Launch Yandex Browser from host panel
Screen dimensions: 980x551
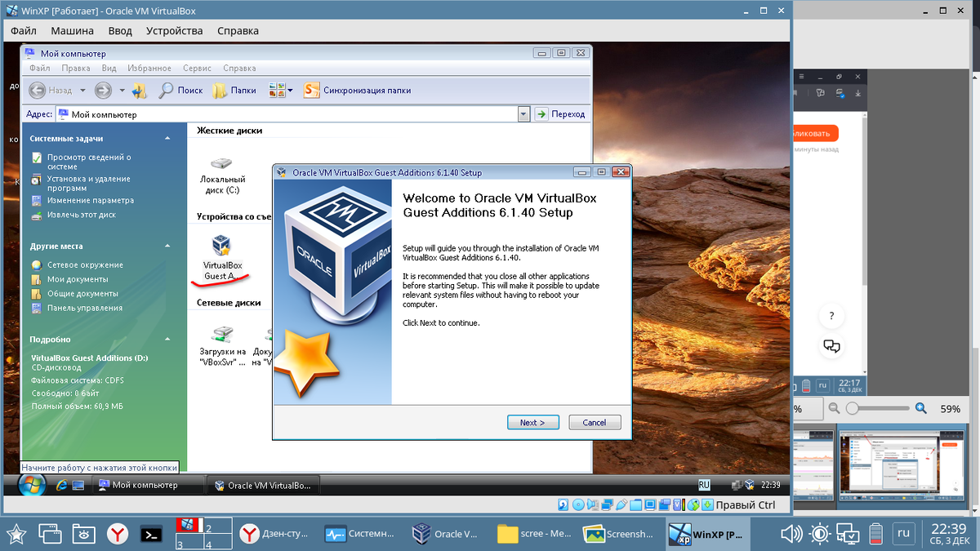pyautogui.click(x=118, y=534)
